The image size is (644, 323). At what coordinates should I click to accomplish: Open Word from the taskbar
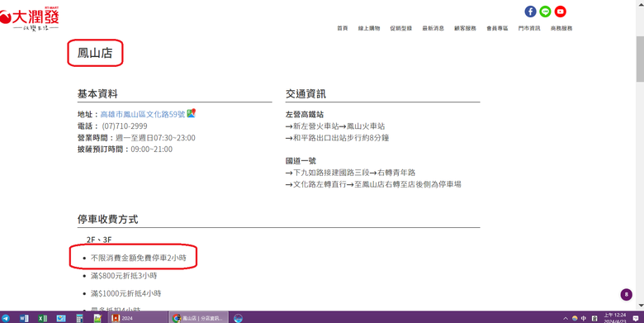click(x=24, y=318)
